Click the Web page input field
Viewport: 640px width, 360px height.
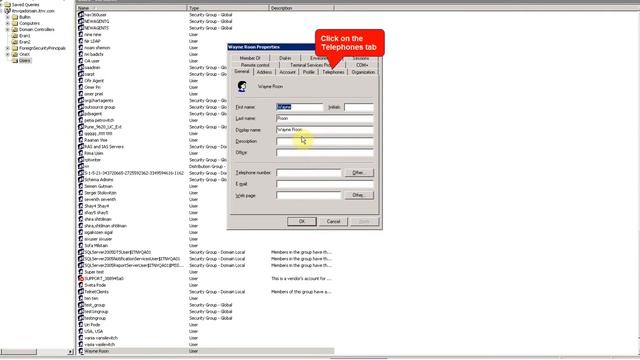point(309,195)
